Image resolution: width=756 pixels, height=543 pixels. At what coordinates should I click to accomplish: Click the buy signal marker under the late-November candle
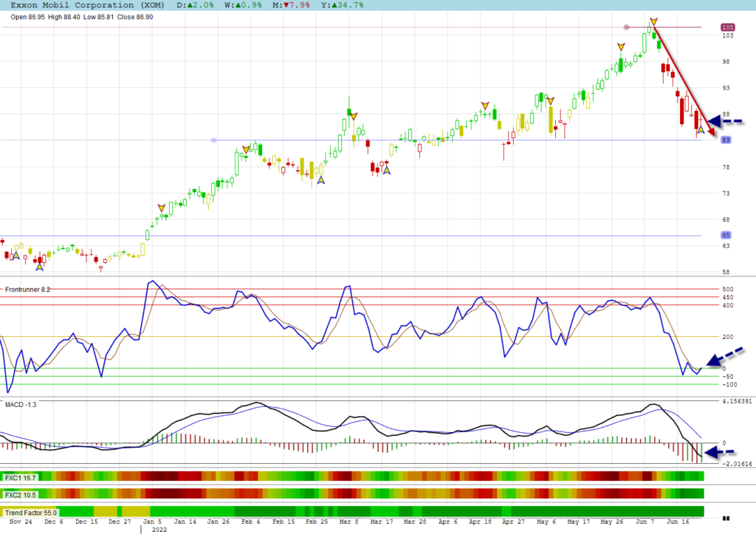click(x=16, y=256)
